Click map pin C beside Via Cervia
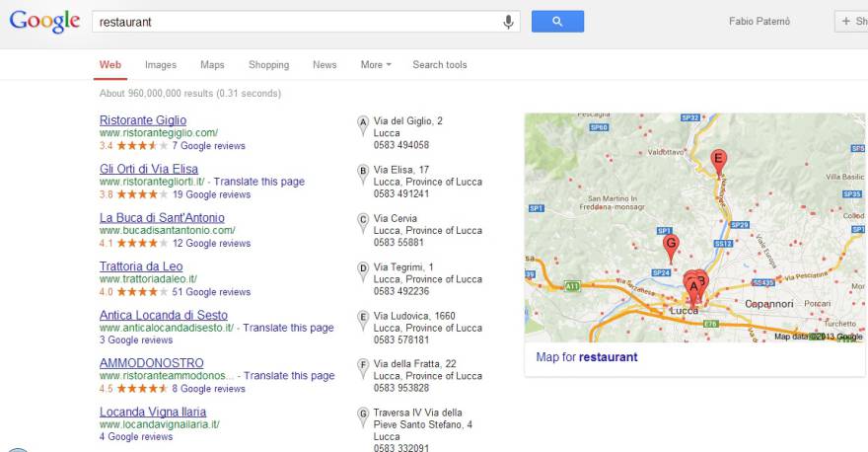868x452 pixels. (363, 223)
